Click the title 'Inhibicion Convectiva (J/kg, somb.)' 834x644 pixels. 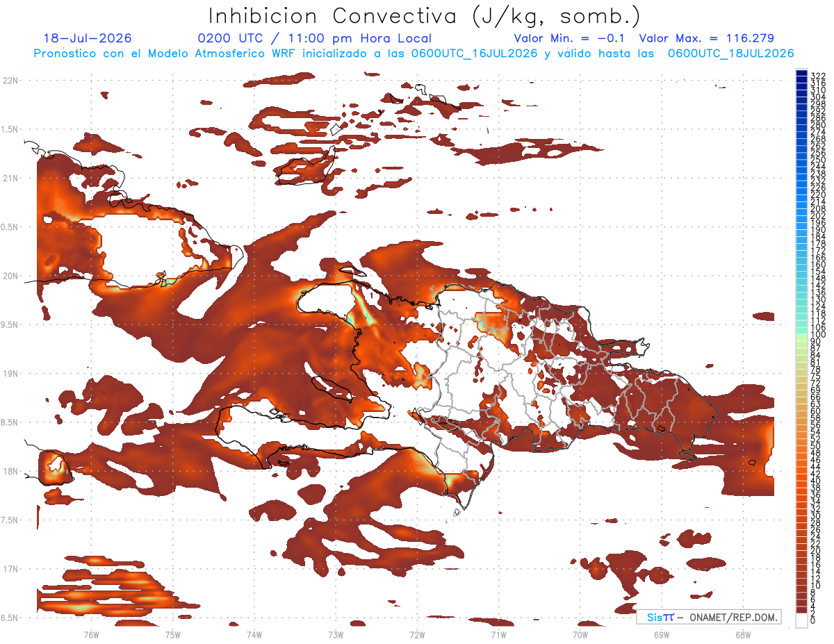(425, 15)
